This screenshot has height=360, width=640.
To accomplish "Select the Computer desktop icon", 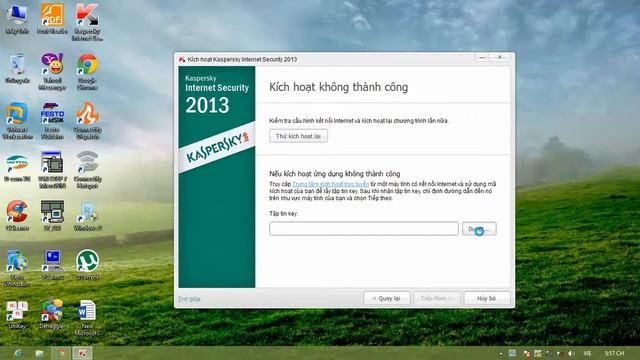I will (x=17, y=19).
